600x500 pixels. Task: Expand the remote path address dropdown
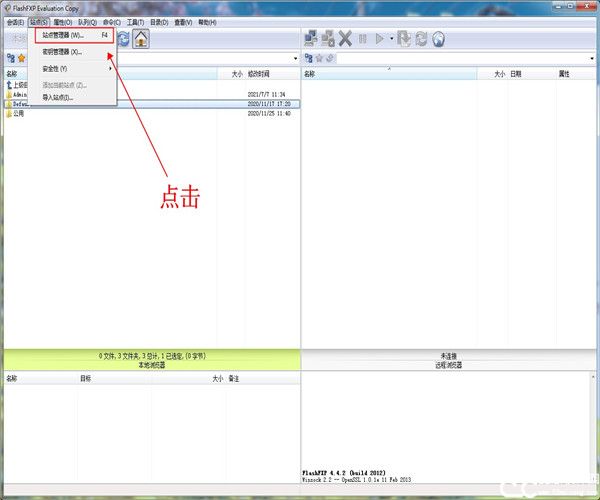594,58
